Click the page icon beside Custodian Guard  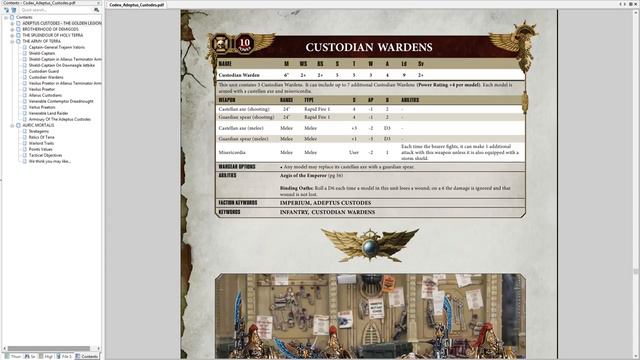coord(24,71)
